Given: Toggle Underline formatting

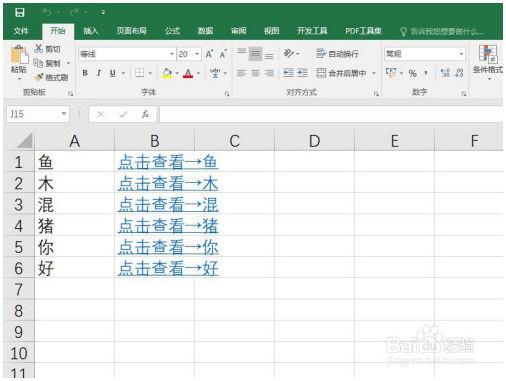Looking at the screenshot, I should tap(113, 73).
